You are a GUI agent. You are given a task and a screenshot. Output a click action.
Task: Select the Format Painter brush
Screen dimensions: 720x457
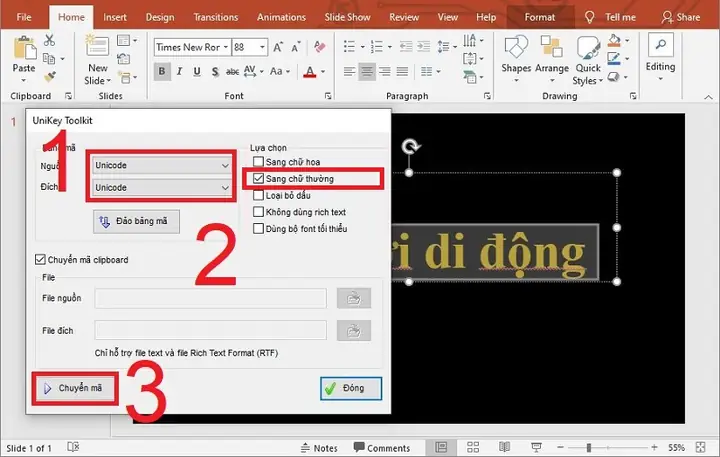[50, 76]
